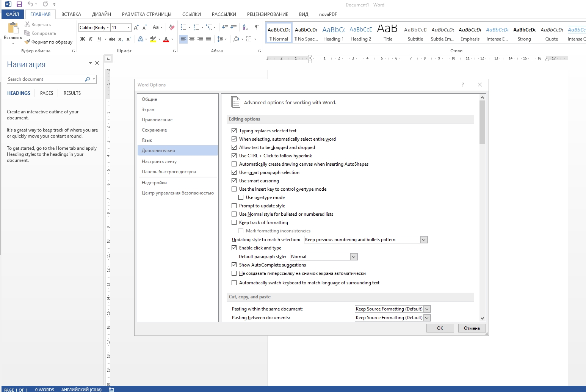586x392 pixels.
Task: Apply the Heading 1 style
Action: [x=334, y=33]
